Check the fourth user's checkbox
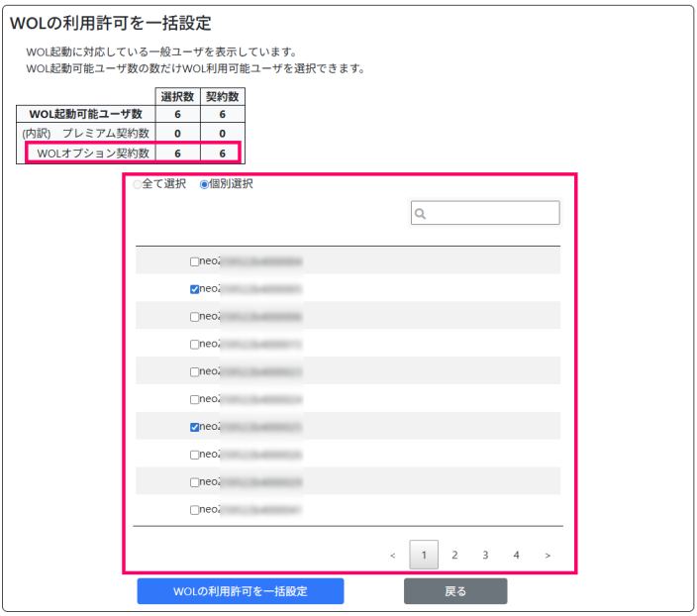The height and width of the screenshot is (616, 697). (194, 345)
